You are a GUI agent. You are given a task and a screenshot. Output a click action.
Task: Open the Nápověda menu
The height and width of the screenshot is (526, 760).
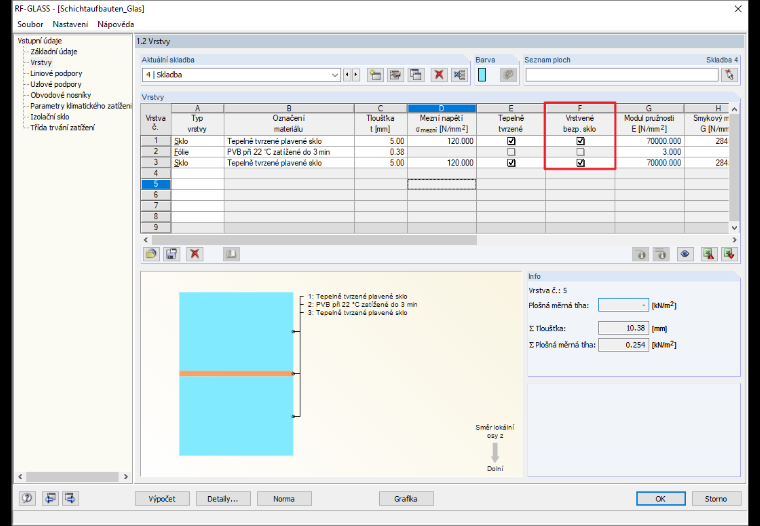115,24
